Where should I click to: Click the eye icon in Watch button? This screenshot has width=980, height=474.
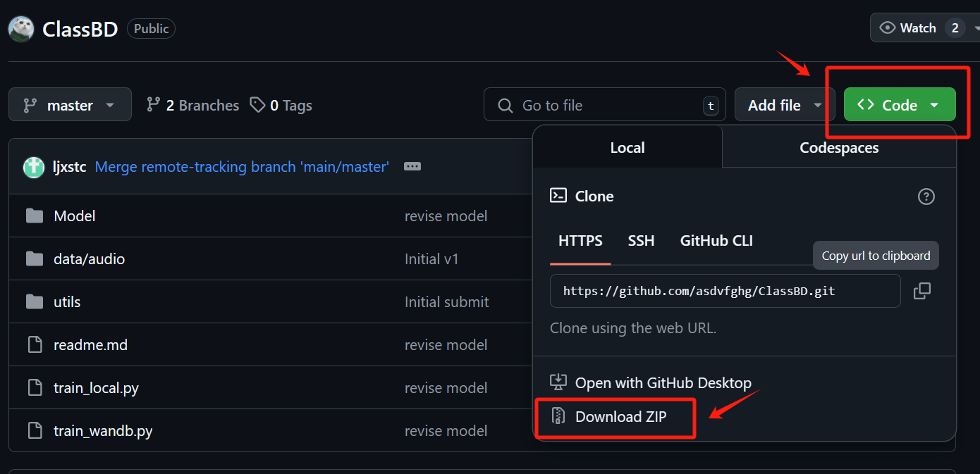888,28
